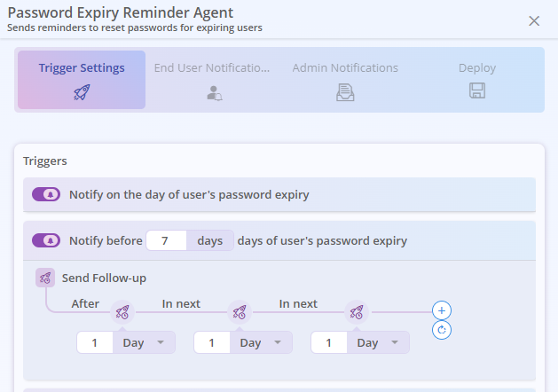Click the 'After' follow-up rocket node
Image resolution: width=558 pixels, height=392 pixels.
coord(122,312)
